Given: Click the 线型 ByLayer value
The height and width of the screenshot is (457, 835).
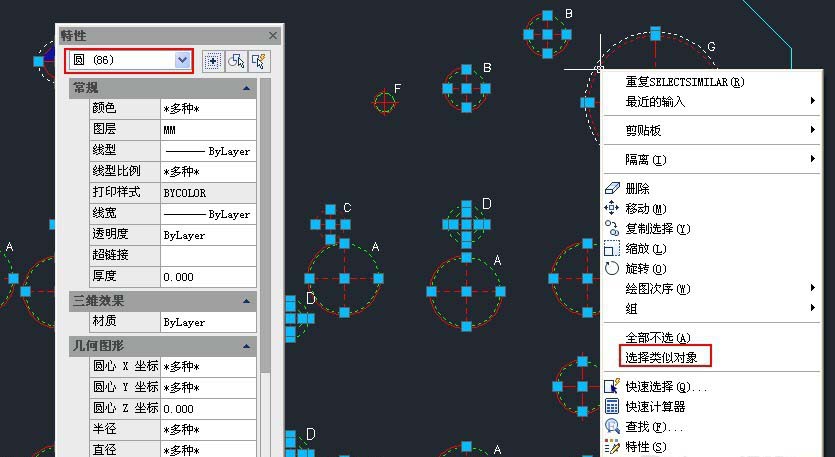Looking at the screenshot, I should 208,151.
